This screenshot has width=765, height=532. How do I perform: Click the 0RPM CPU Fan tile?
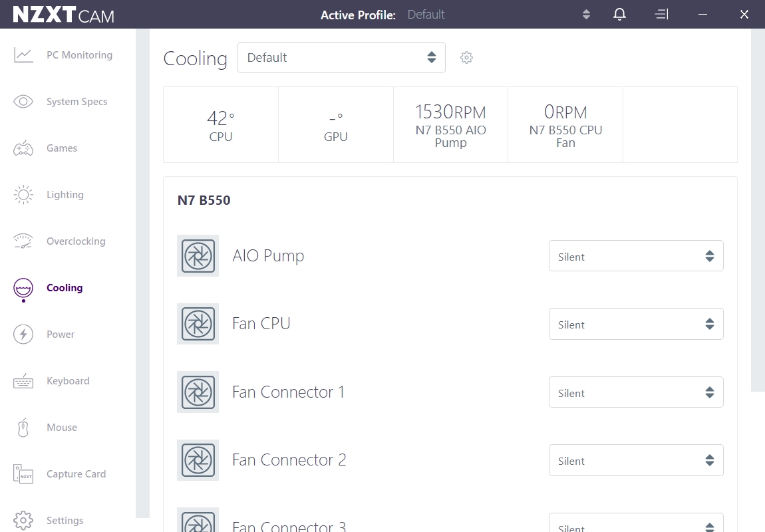click(565, 125)
